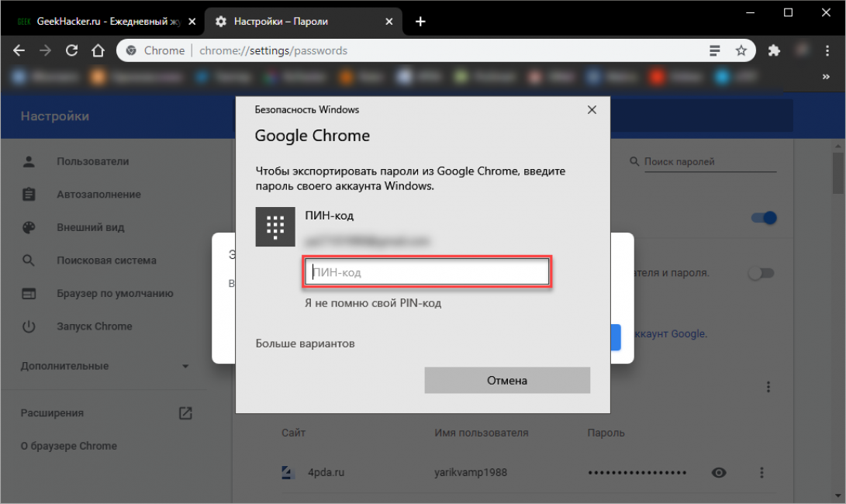Open three-dot menu for 4pda.ru row

click(x=761, y=473)
